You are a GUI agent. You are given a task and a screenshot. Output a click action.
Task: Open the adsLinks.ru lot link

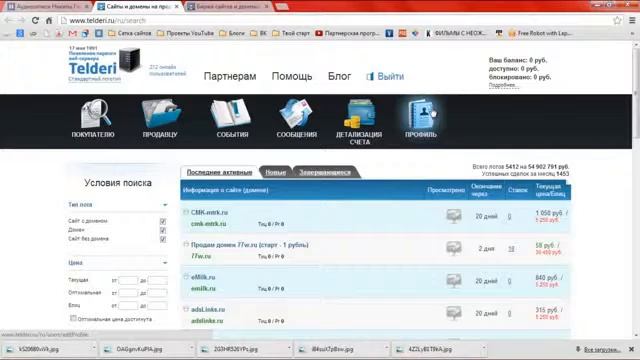(208, 309)
